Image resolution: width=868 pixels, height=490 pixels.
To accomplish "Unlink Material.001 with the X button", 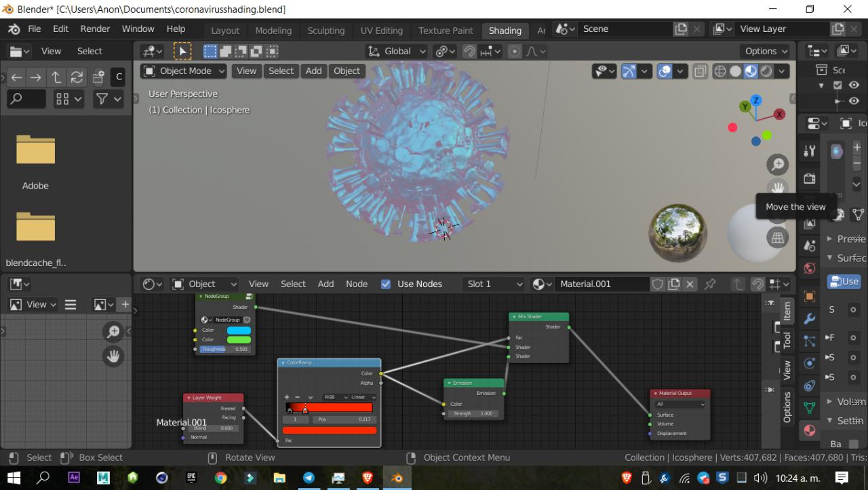I will tap(690, 284).
